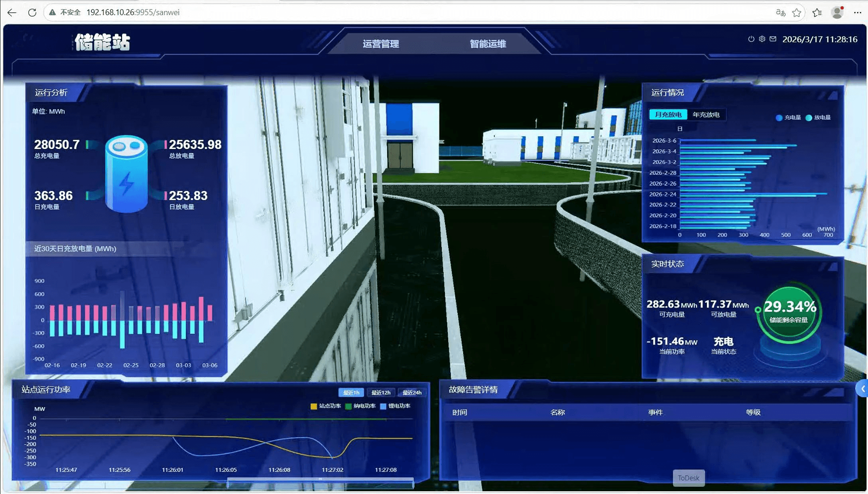Go back with browser back arrow

coord(12,12)
